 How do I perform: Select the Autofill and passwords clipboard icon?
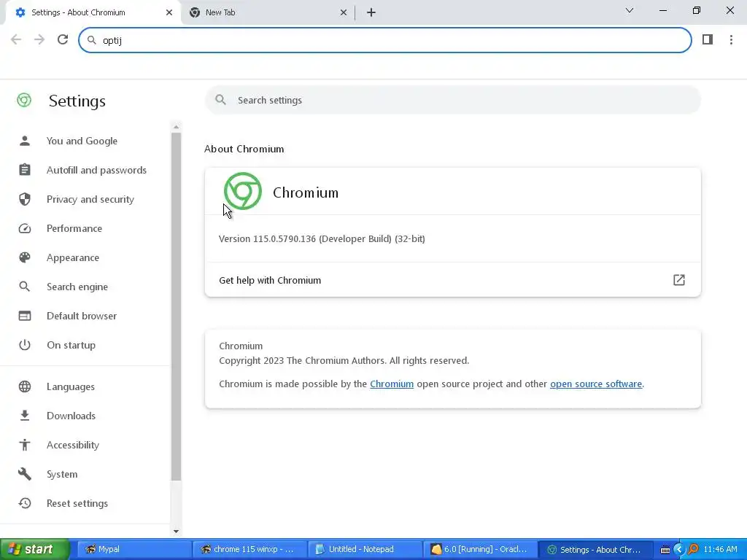[24, 170]
